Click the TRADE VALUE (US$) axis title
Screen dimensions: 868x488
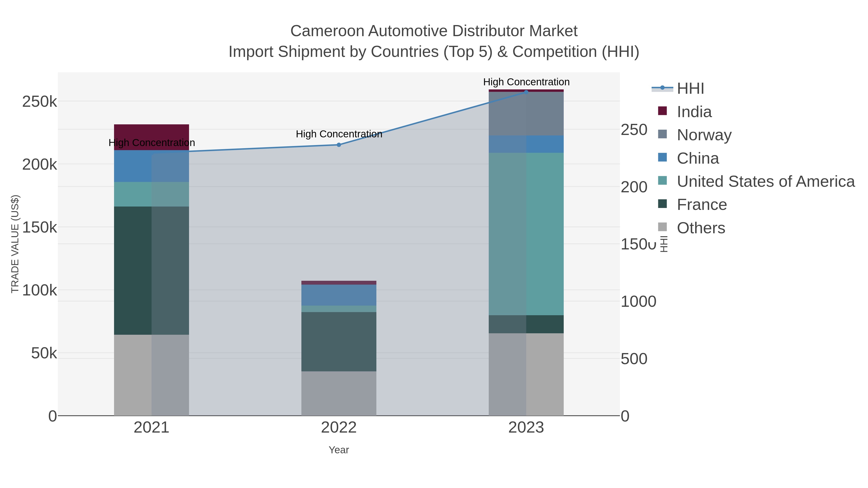15,244
